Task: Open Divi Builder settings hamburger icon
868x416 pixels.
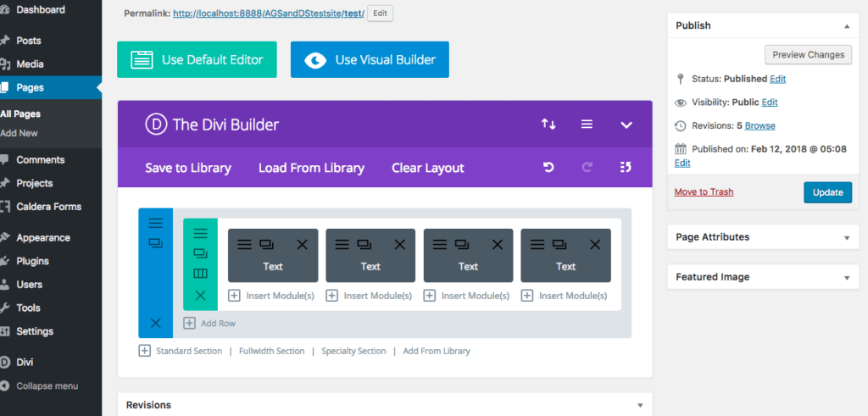Action: tap(587, 125)
